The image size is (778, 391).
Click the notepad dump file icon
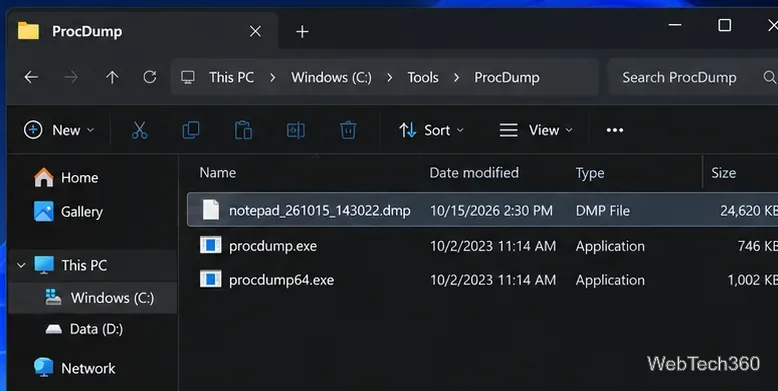point(210,210)
